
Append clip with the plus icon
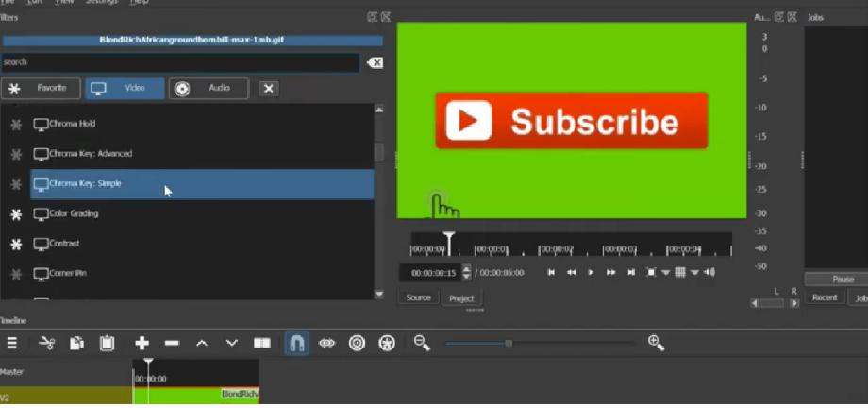142,344
